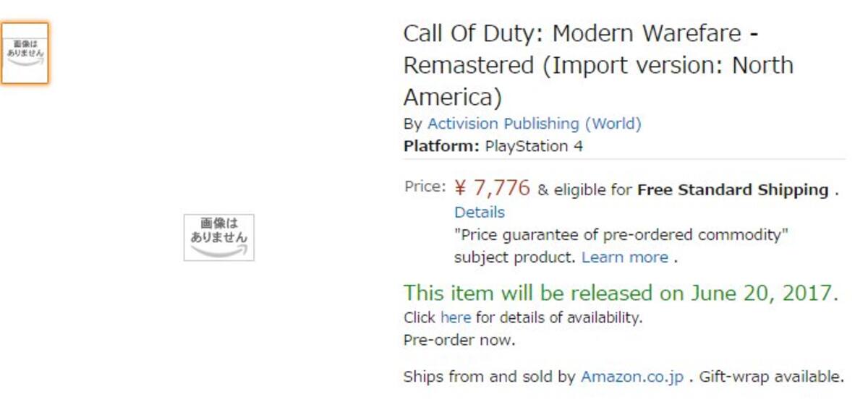Open the Details link under the price
868x415 pixels.
pos(480,213)
